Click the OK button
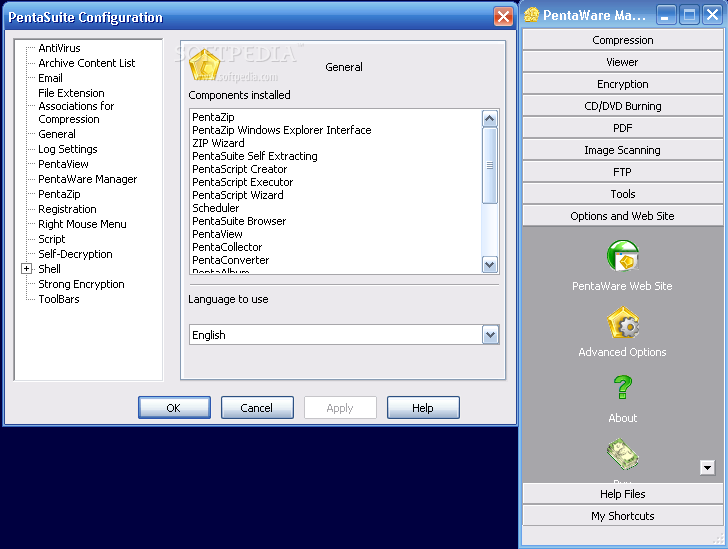This screenshot has width=728, height=549. pos(174,408)
